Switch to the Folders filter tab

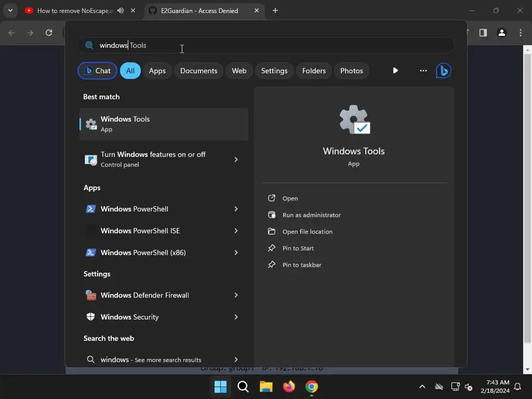click(314, 71)
